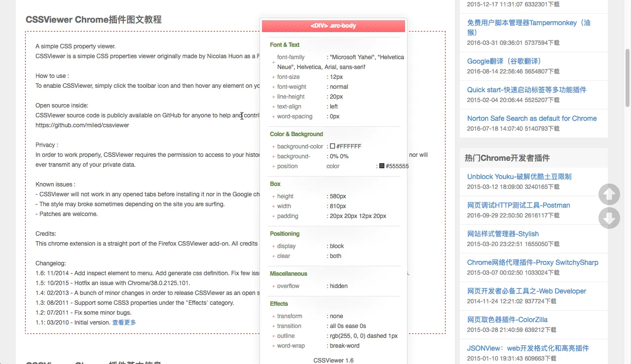Click the 热门Chrome开发者插件 section heading
The height and width of the screenshot is (364, 631).
pyautogui.click(x=507, y=158)
